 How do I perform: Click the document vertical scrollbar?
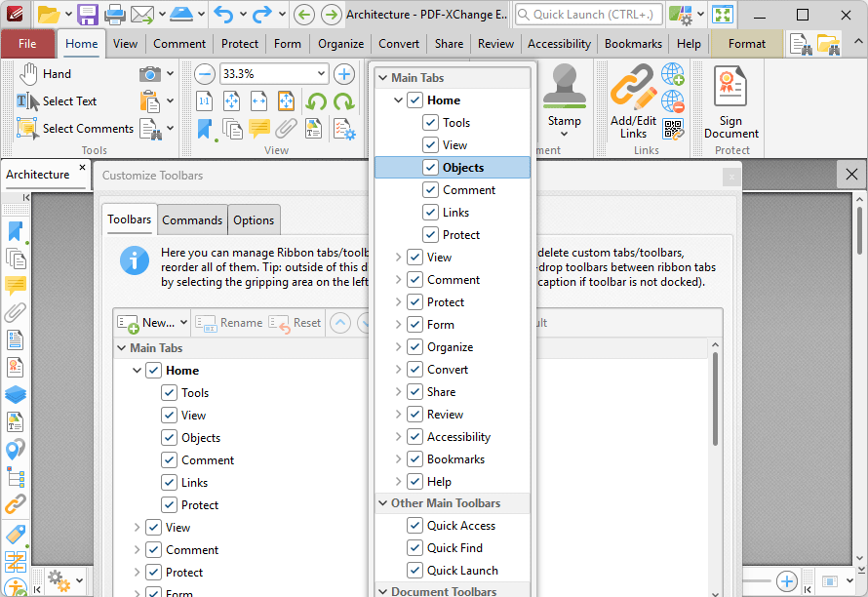859,230
